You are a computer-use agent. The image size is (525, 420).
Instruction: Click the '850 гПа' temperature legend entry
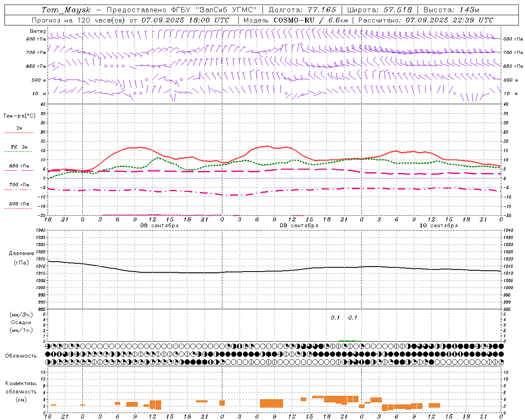click(19, 166)
